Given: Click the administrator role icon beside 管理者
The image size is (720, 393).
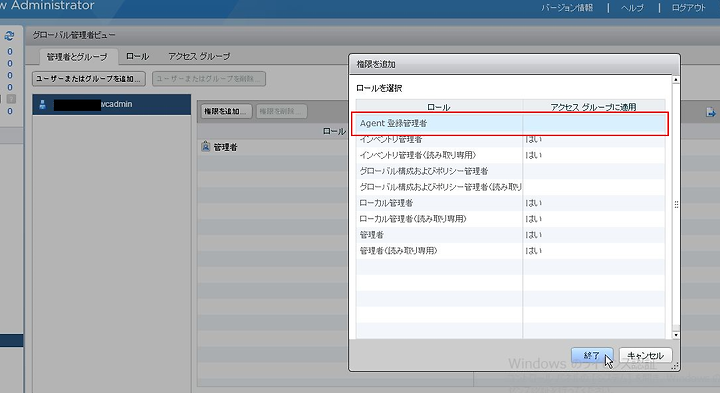Looking at the screenshot, I should point(206,147).
